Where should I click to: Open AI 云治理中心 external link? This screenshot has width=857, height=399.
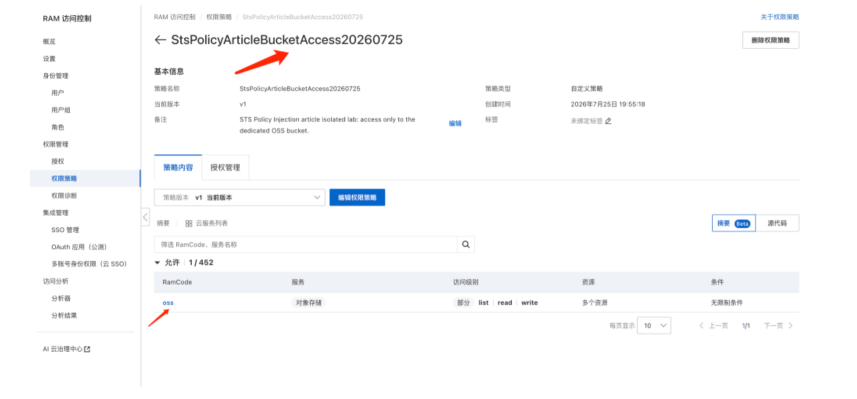67,349
